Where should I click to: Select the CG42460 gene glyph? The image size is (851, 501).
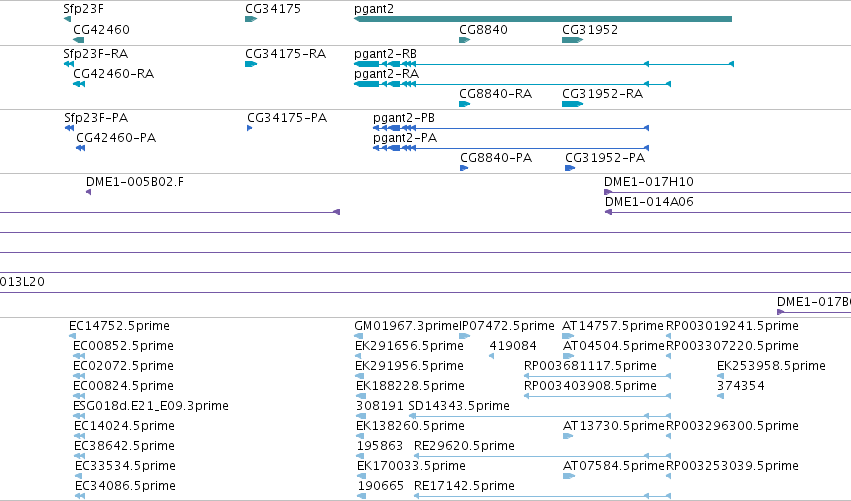point(79,40)
